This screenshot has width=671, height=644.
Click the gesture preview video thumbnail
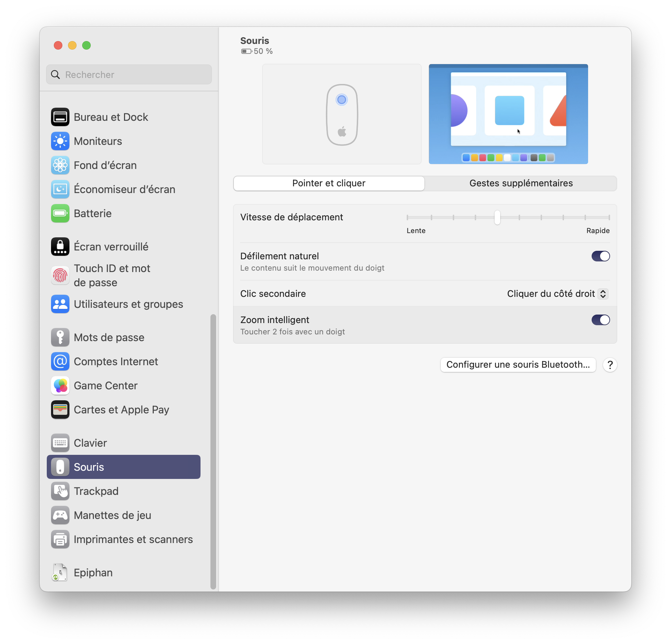(508, 114)
